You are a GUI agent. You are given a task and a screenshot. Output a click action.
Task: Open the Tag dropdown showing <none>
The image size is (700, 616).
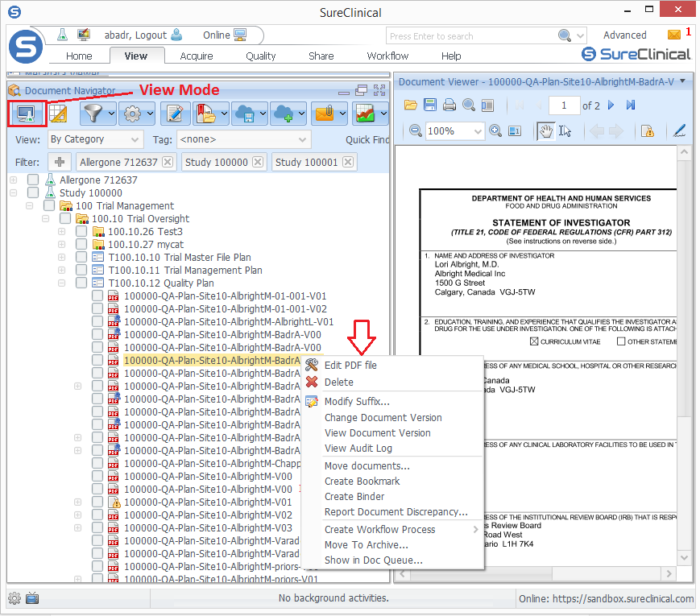click(244, 139)
